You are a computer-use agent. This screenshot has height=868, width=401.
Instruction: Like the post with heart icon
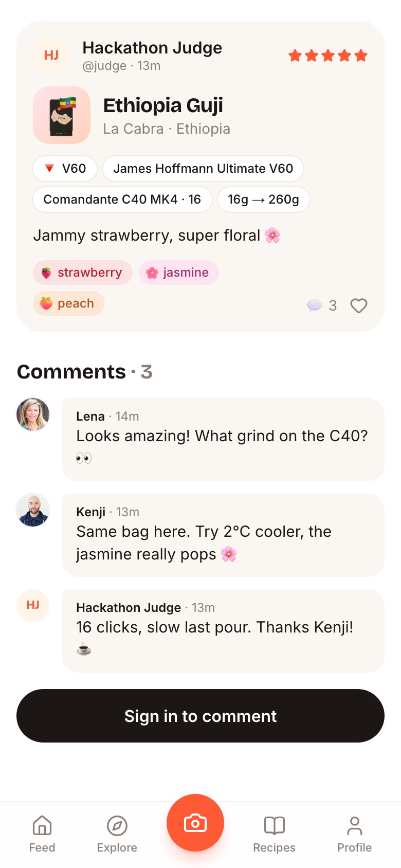pyautogui.click(x=358, y=306)
